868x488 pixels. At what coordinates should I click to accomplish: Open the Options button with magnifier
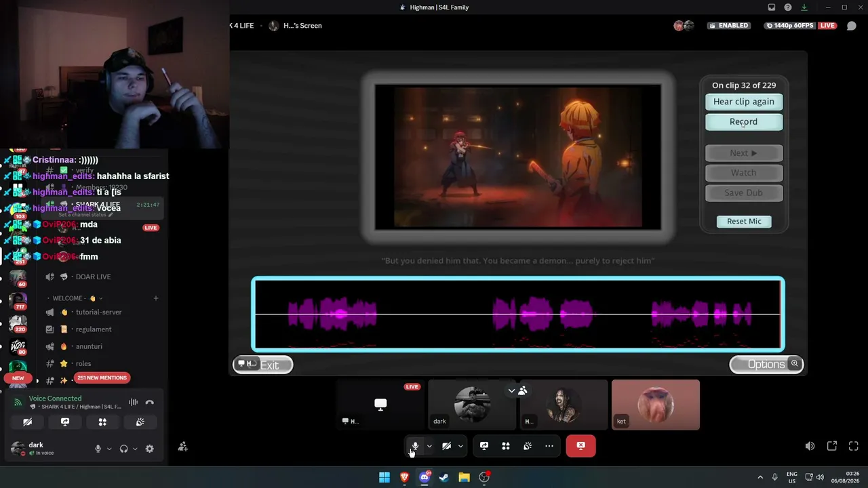pyautogui.click(x=766, y=365)
